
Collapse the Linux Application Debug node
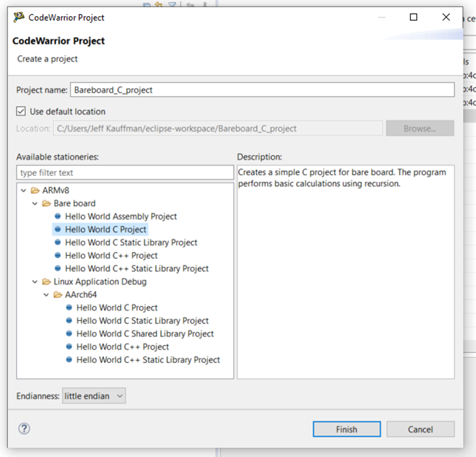[35, 281]
